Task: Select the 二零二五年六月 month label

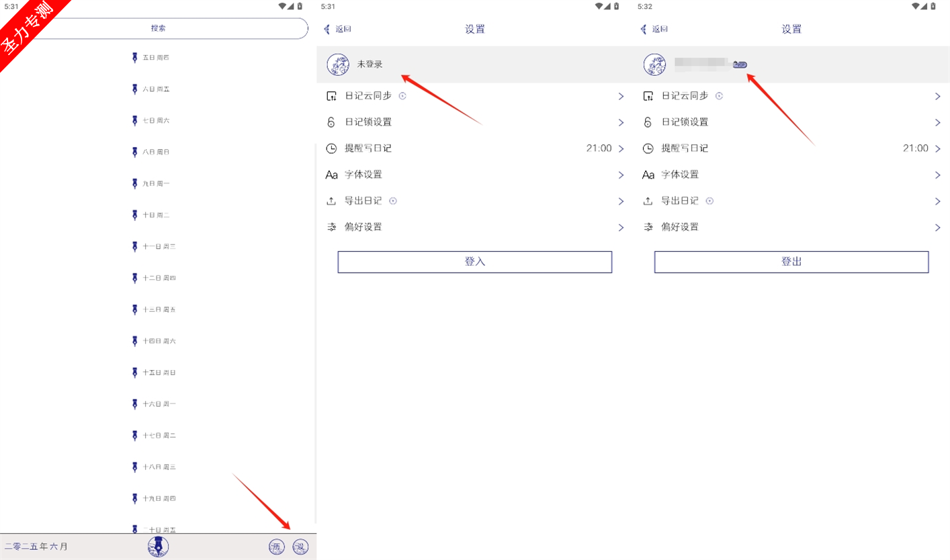Action: click(36, 547)
